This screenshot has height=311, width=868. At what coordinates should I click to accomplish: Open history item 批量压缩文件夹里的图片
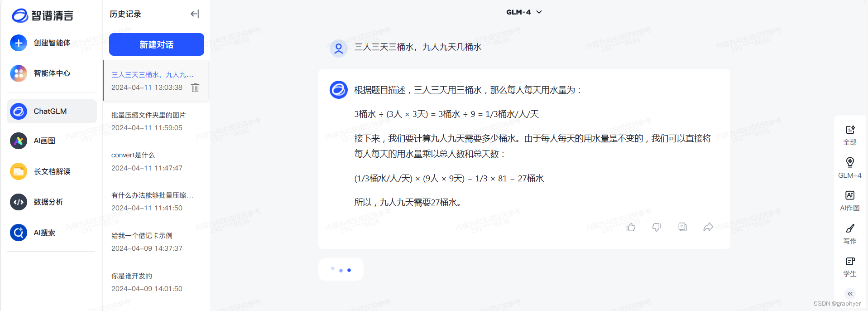(x=156, y=121)
